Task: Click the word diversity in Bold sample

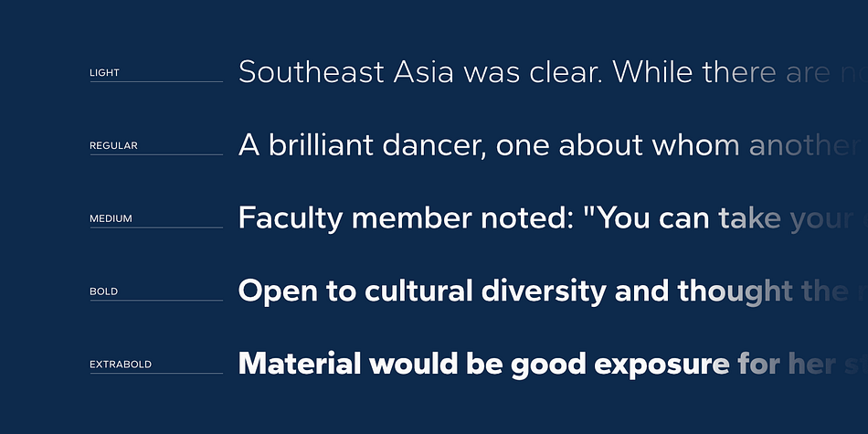Action: tap(544, 292)
